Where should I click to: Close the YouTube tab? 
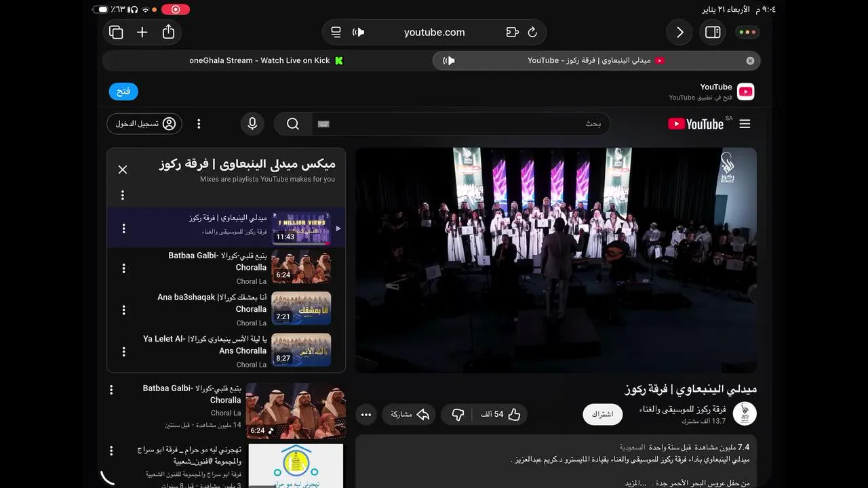[750, 60]
